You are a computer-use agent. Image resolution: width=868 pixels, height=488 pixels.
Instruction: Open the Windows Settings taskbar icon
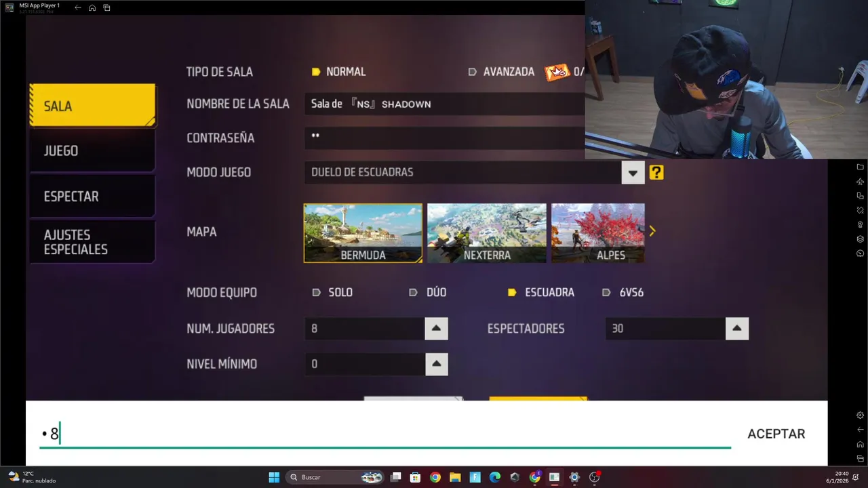pos(574,477)
